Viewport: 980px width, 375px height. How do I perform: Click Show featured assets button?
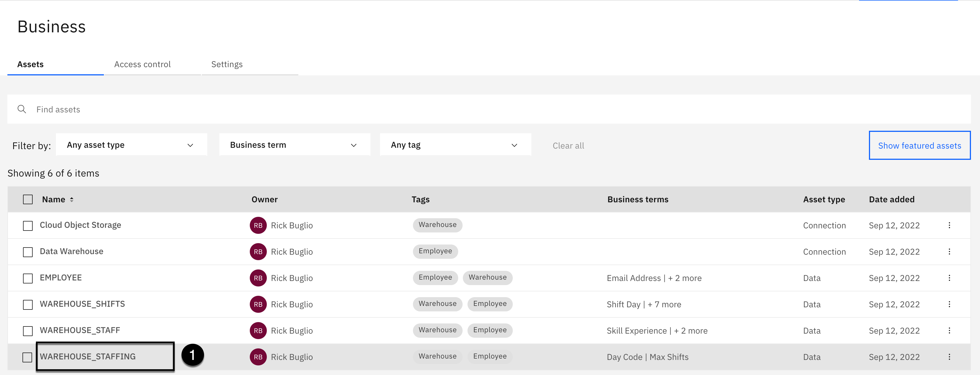point(919,145)
